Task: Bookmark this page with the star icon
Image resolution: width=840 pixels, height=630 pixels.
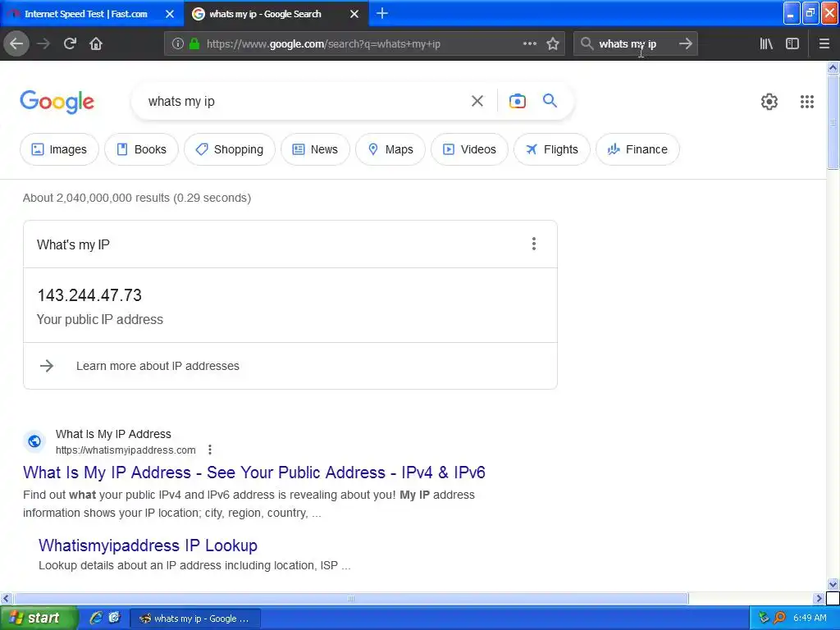Action: pyautogui.click(x=553, y=44)
